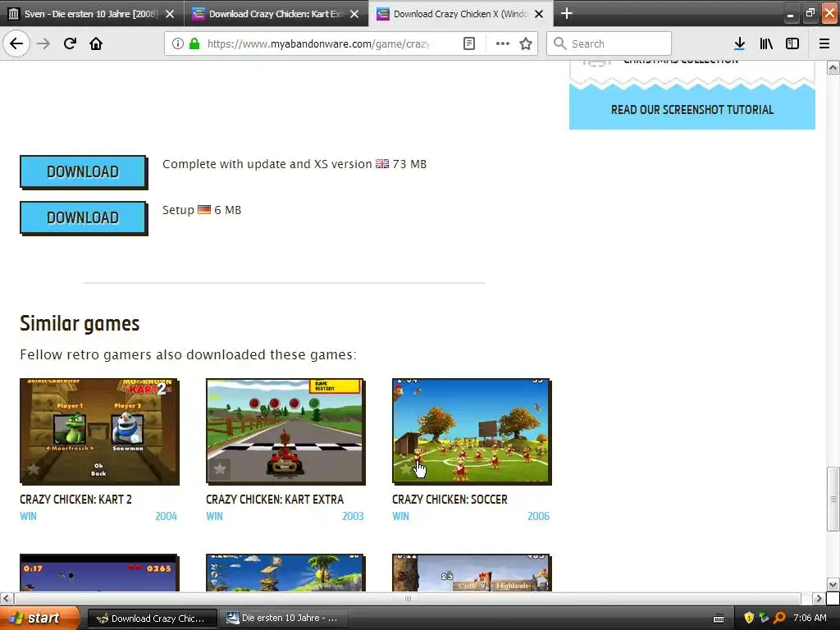Click the taskbar clock 7:06 AM
Image resolution: width=840 pixels, height=630 pixels.
pyautogui.click(x=810, y=618)
